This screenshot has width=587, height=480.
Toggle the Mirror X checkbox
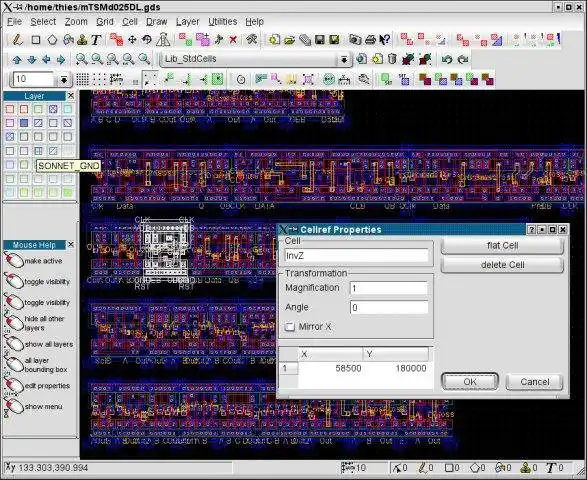290,326
